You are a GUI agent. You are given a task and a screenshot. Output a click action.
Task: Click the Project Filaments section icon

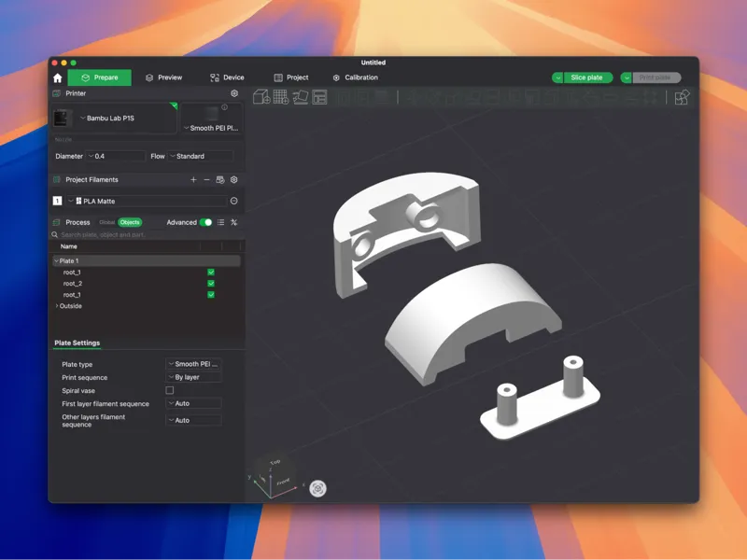(x=57, y=179)
